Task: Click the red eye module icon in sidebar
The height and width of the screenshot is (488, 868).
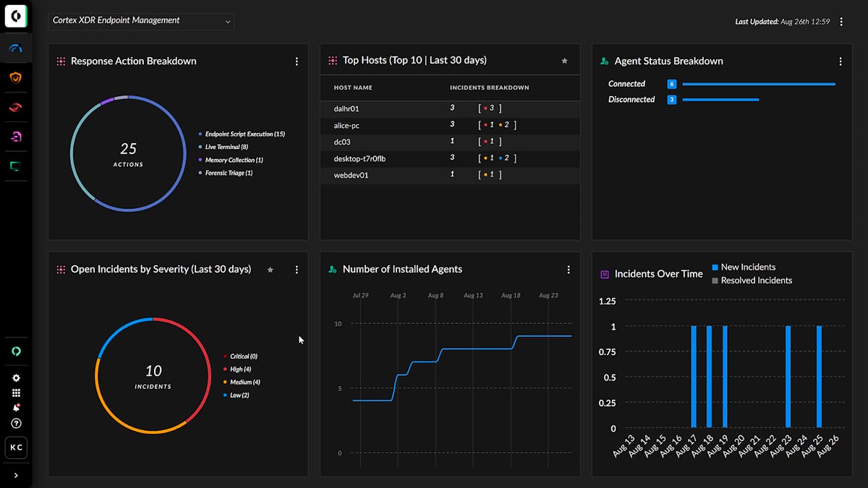Action: tap(16, 107)
